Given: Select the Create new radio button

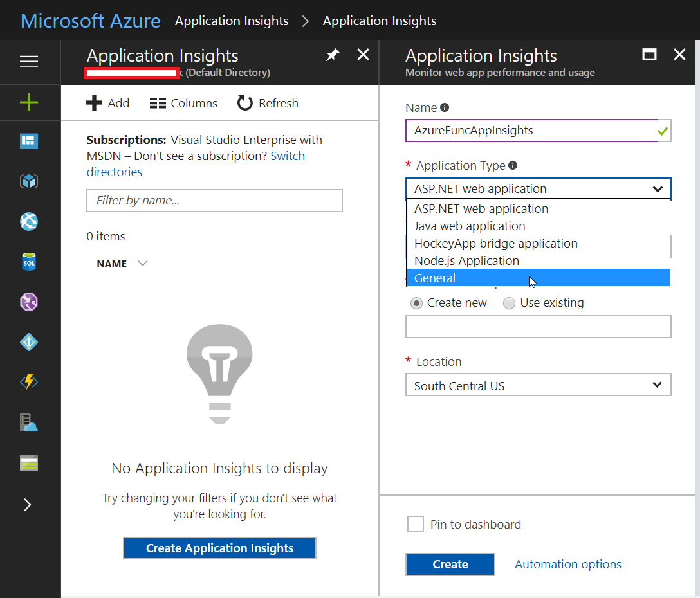Looking at the screenshot, I should tap(416, 304).
